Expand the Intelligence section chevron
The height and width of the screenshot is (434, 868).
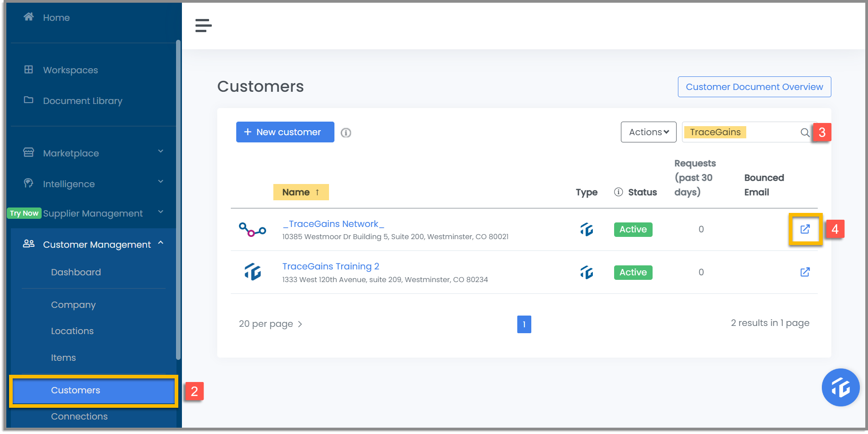point(161,182)
